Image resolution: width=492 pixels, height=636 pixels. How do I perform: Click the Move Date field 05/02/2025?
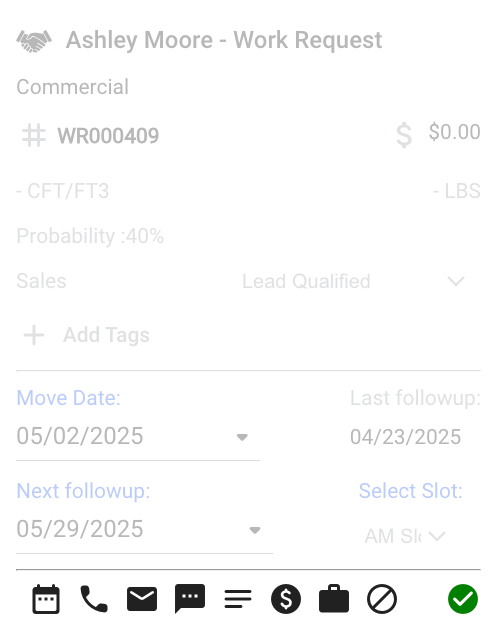click(x=138, y=437)
